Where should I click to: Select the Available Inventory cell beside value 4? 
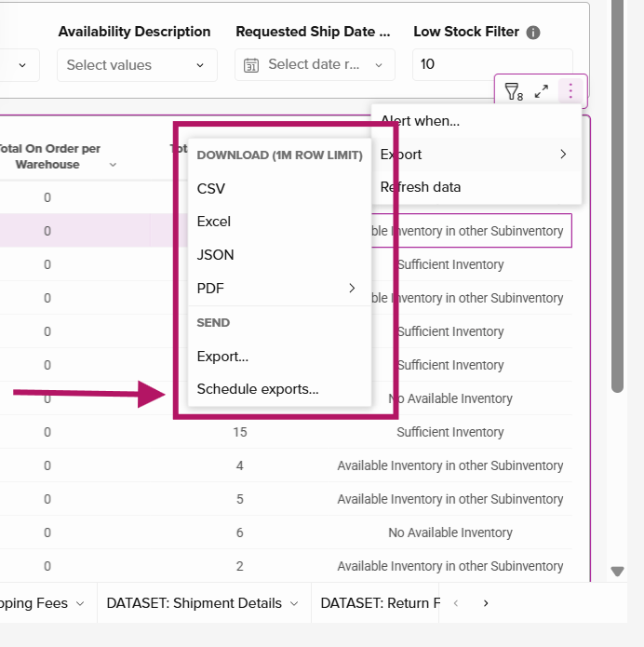[450, 465]
